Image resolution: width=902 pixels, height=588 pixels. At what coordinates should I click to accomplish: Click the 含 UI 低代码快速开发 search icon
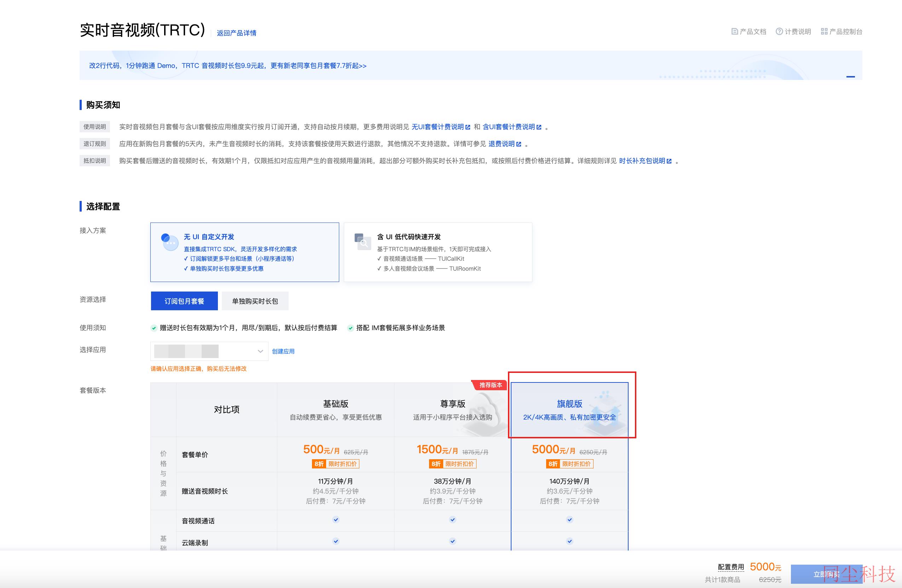362,242
